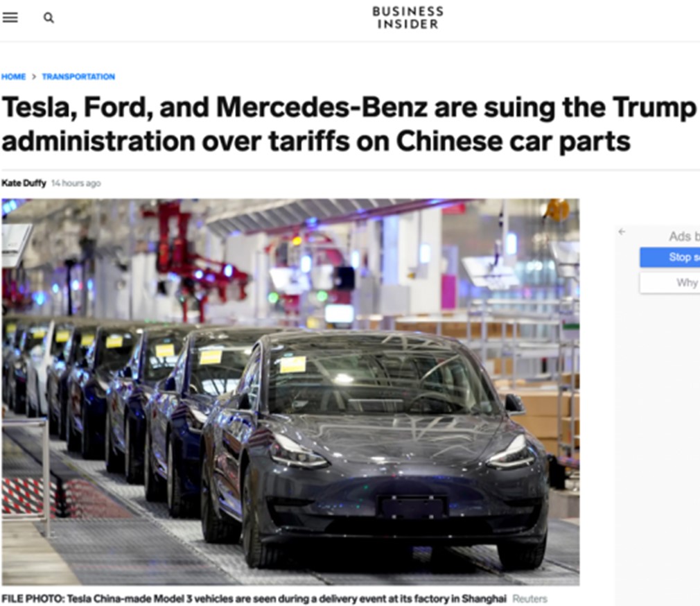Click the Why this ad button
Screen dimensions: 700x606
[x=670, y=283]
